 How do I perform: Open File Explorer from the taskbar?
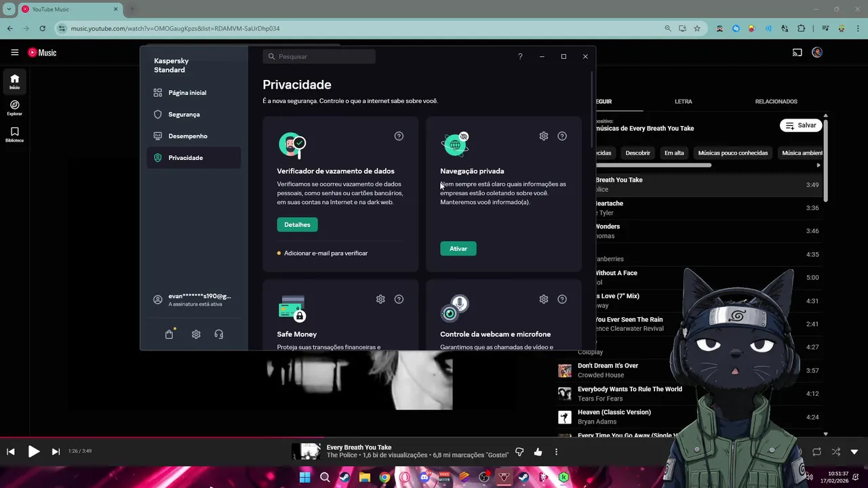[365, 477]
